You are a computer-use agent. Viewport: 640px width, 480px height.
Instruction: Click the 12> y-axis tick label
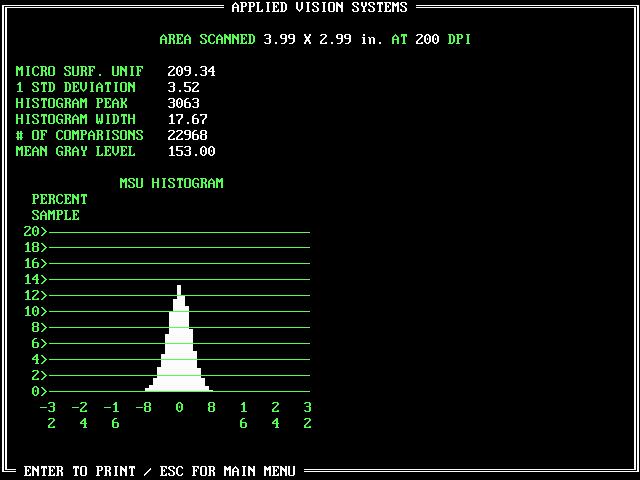pos(35,295)
